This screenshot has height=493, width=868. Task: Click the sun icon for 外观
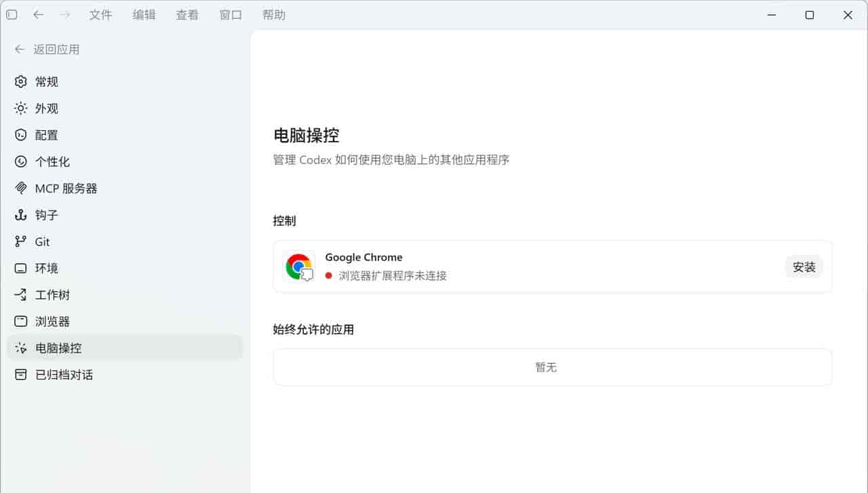point(21,109)
